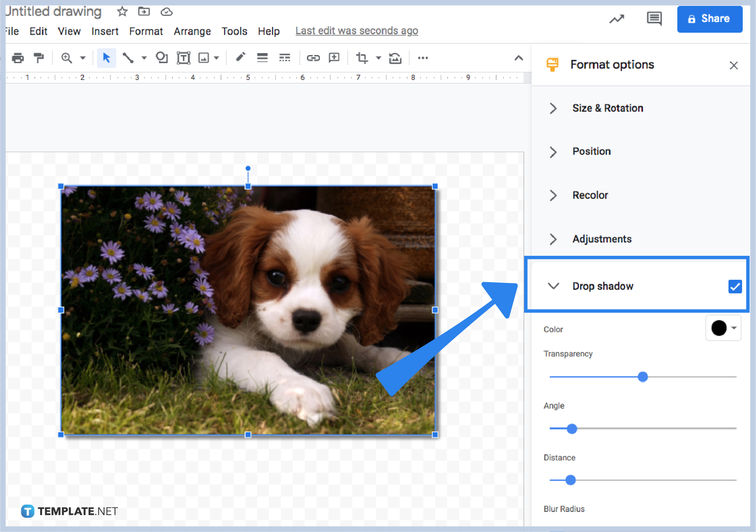Click the Replace image icon
756x532 pixels.
395,58
